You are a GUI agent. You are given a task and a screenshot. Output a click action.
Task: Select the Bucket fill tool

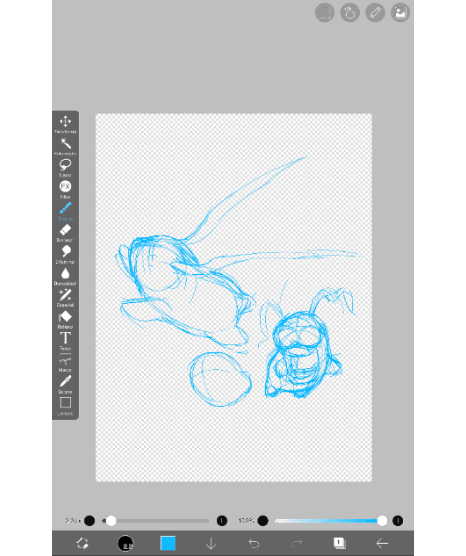[65, 319]
